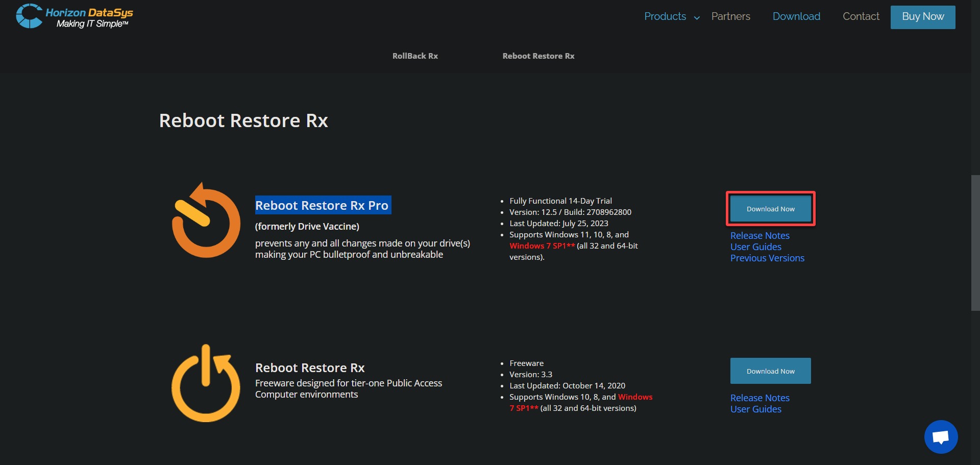This screenshot has height=465, width=980.
Task: Click the '(formerly Drive Vaccine)' text
Action: [x=307, y=227]
